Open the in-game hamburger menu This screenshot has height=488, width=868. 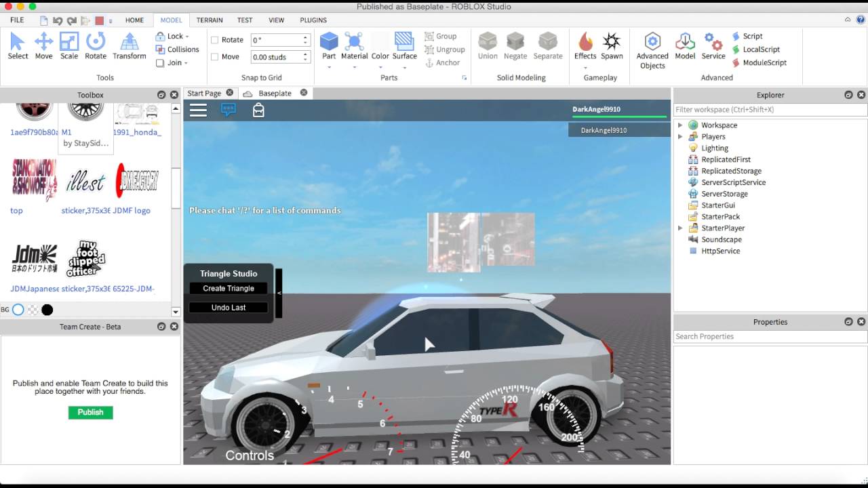coord(198,110)
